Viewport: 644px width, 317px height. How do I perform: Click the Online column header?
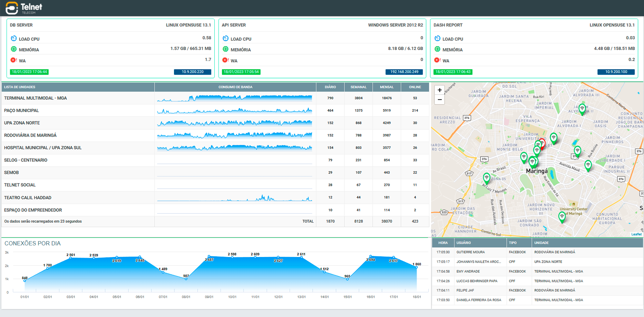pyautogui.click(x=415, y=87)
